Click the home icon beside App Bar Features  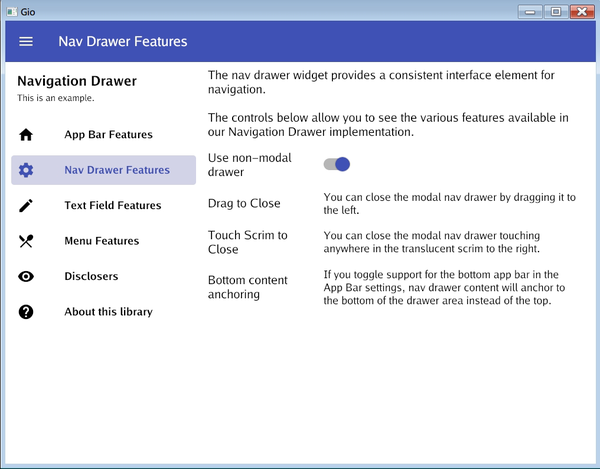point(26,135)
